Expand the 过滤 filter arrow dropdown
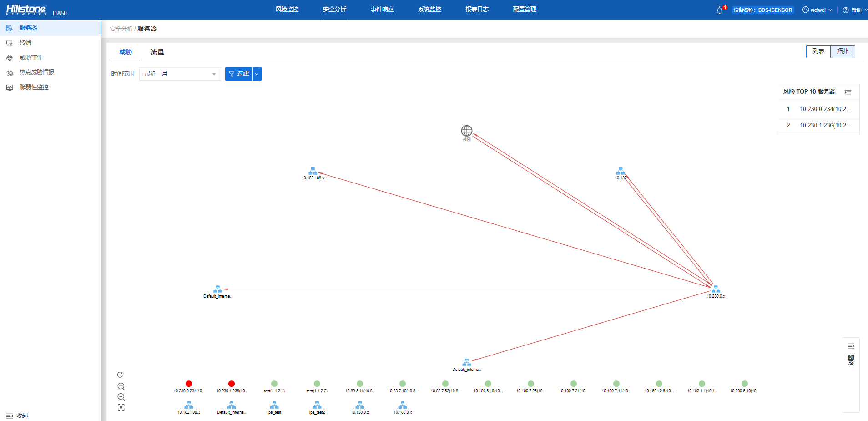This screenshot has height=421, width=868. tap(257, 74)
